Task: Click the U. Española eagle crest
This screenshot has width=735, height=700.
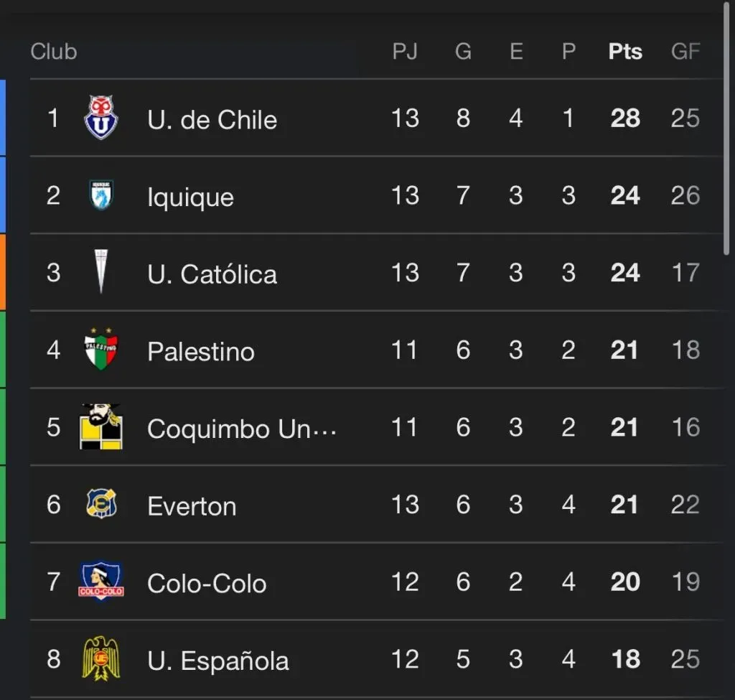Action: (100, 658)
